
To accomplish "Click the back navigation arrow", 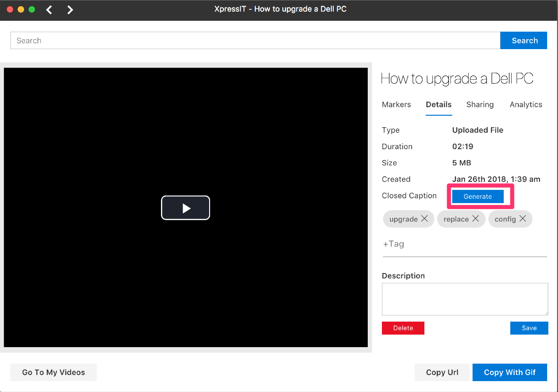I will click(49, 9).
